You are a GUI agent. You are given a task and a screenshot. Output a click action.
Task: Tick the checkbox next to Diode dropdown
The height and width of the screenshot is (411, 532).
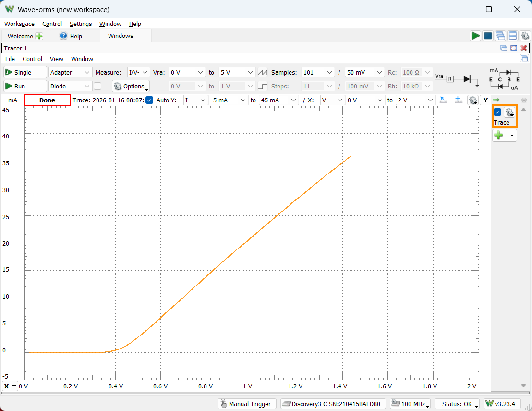[97, 86]
